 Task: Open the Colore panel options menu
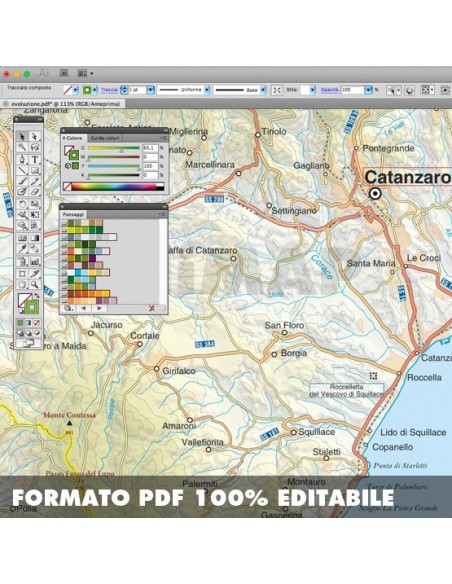[x=163, y=138]
